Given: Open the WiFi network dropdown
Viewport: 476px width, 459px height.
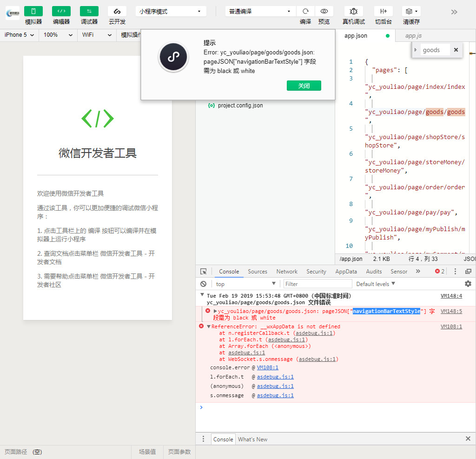Looking at the screenshot, I should 97,35.
